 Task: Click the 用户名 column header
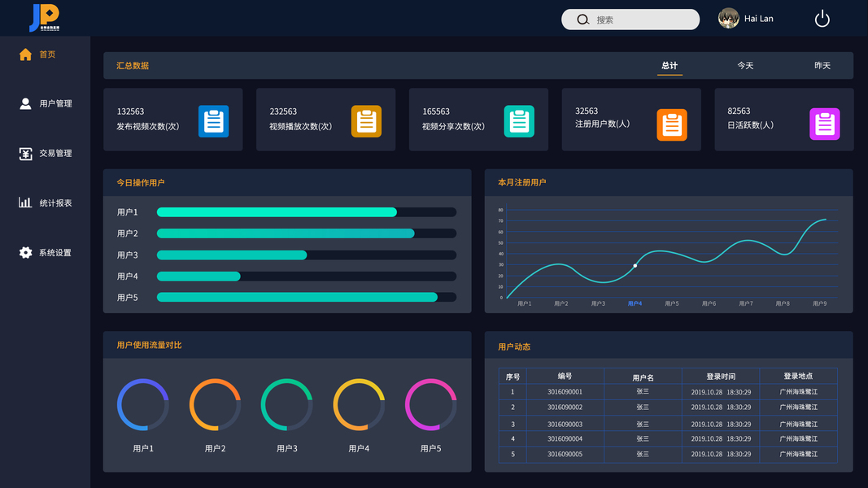tap(643, 377)
